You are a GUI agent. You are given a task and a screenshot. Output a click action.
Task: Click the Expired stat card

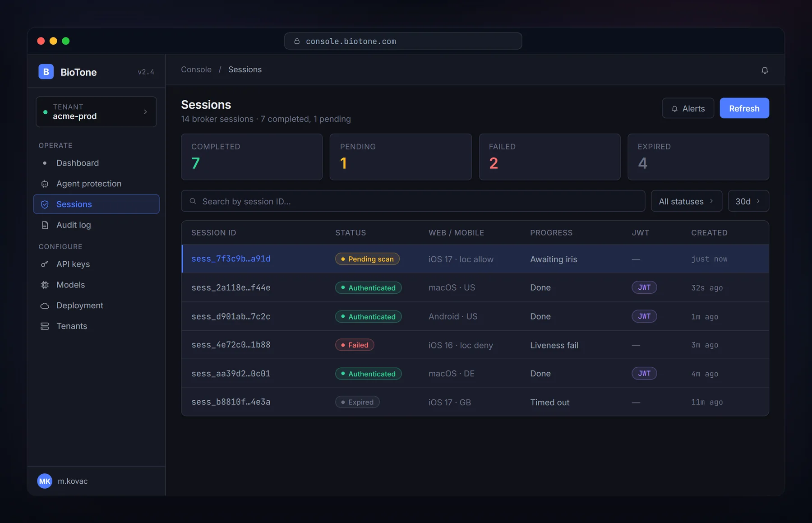[698, 157]
